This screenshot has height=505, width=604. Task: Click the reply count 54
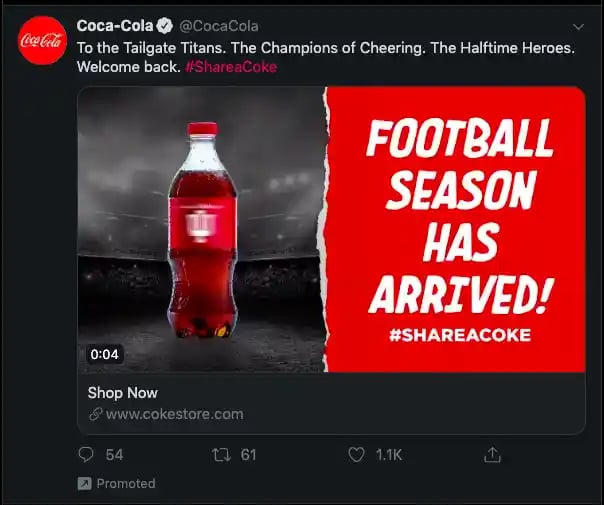(114, 455)
